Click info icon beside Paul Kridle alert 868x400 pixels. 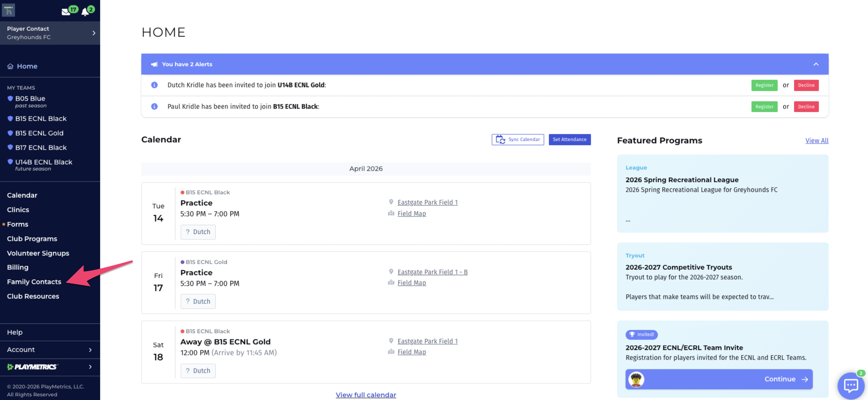click(154, 106)
